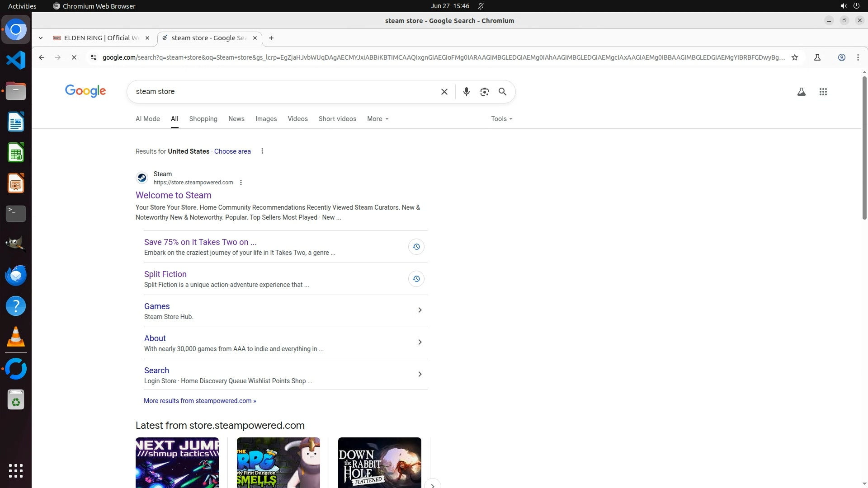Open Chromium three-dot browser menu
This screenshot has height=488, width=868.
858,57
